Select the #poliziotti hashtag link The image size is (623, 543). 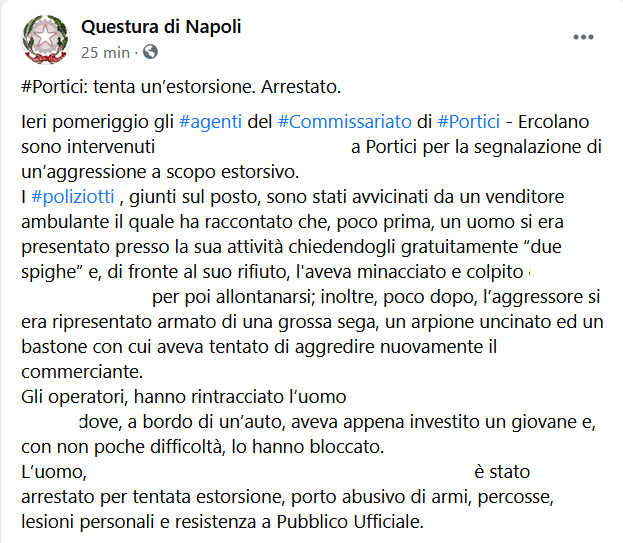tap(74, 197)
